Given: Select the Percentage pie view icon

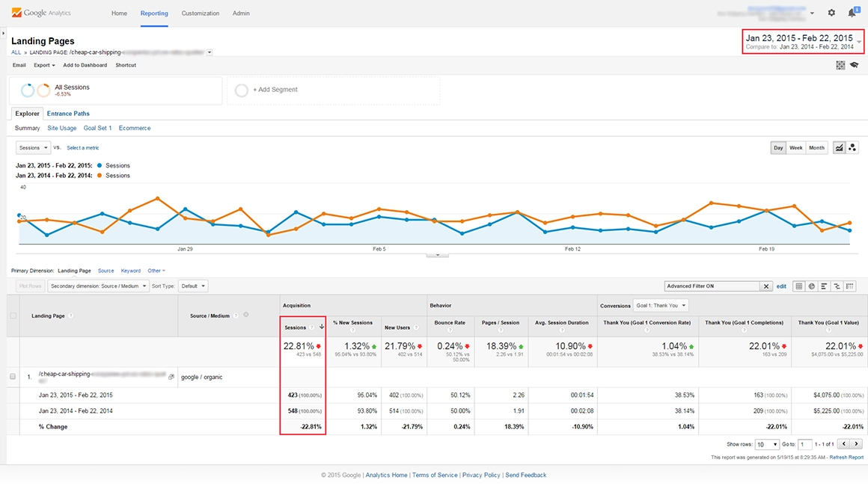Looking at the screenshot, I should pos(812,286).
